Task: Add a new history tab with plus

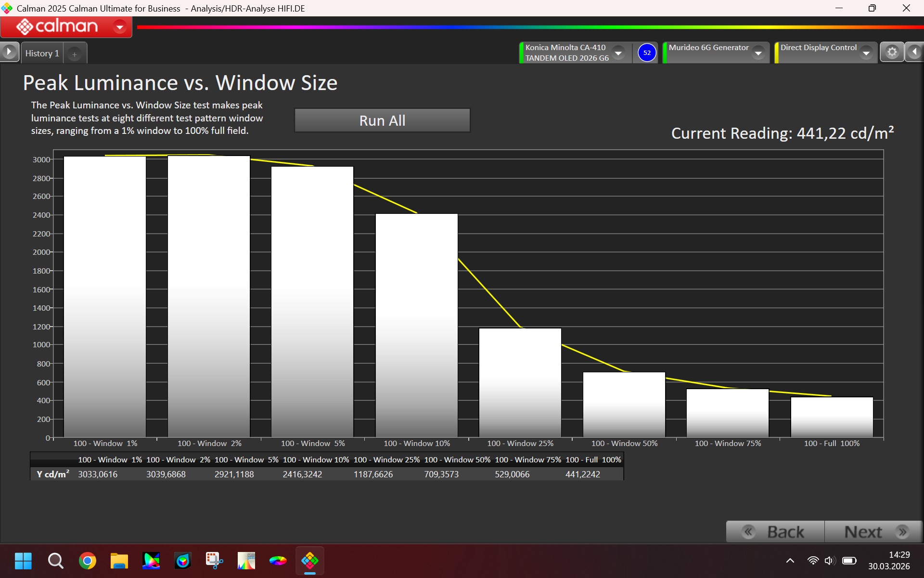Action: pyautogui.click(x=75, y=54)
